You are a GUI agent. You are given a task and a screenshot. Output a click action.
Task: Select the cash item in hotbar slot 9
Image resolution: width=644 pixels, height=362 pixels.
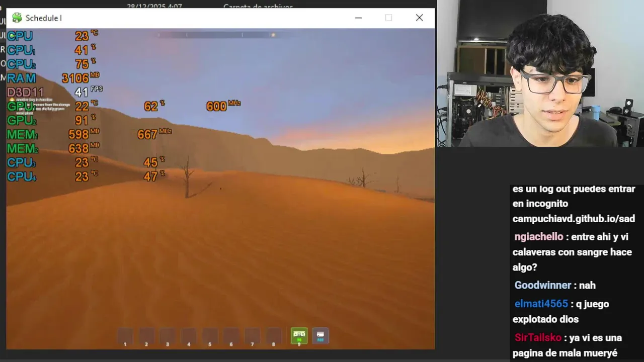click(x=299, y=335)
